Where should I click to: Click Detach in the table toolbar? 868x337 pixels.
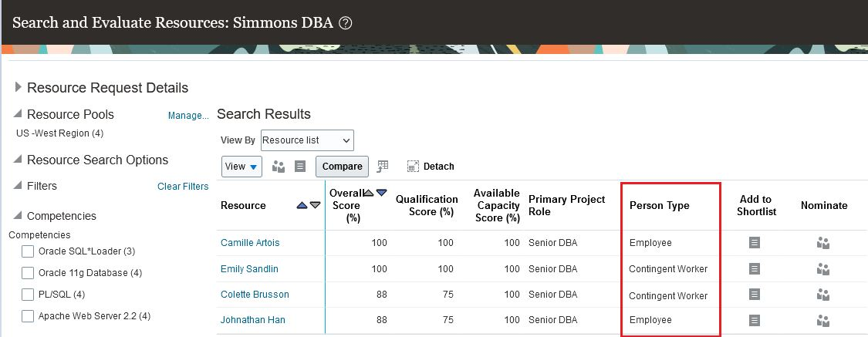(x=431, y=167)
